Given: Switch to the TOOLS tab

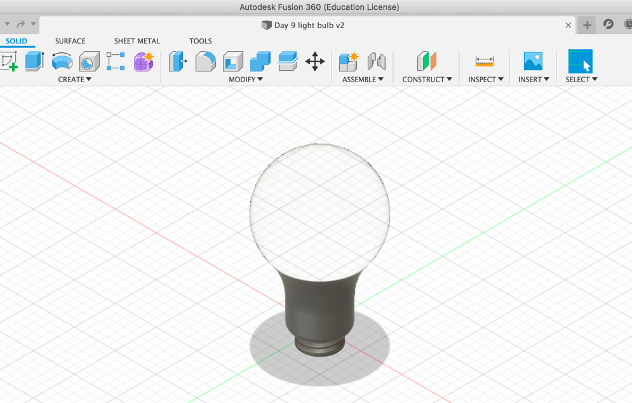Looking at the screenshot, I should tap(200, 41).
